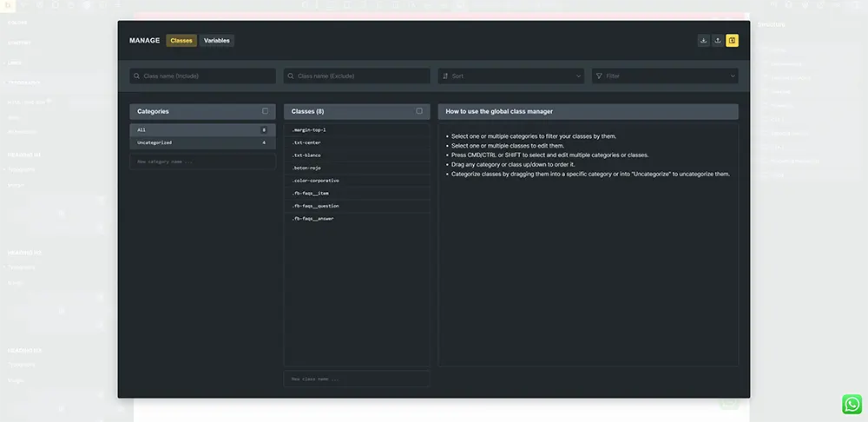Focus the New category name field
Viewport: 868px width, 422px height.
tap(202, 162)
